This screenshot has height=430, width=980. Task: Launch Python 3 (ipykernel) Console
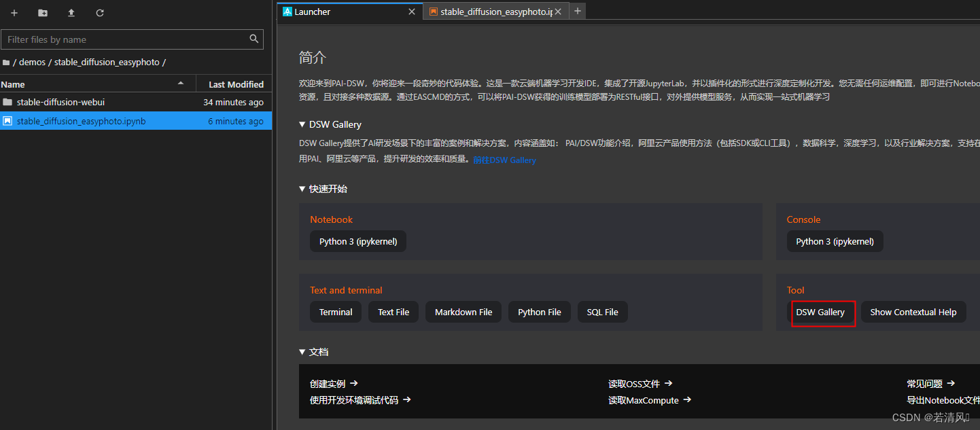click(x=835, y=241)
